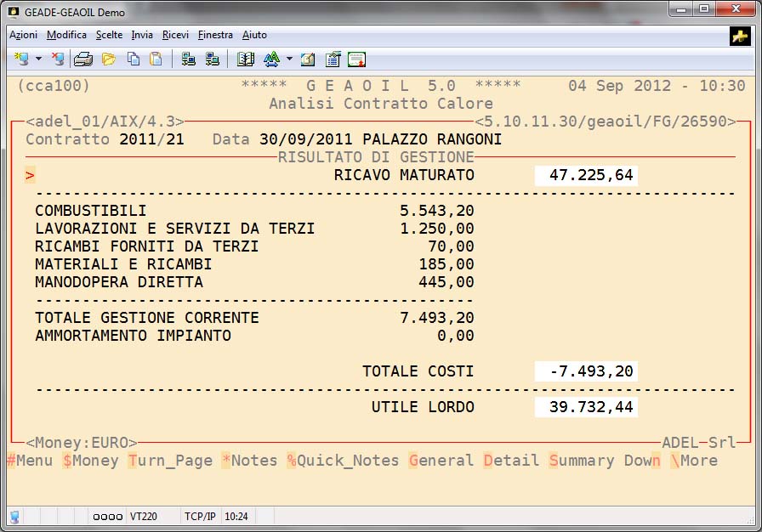Open the Azioni menu
The width and height of the screenshot is (762, 532).
(x=23, y=35)
